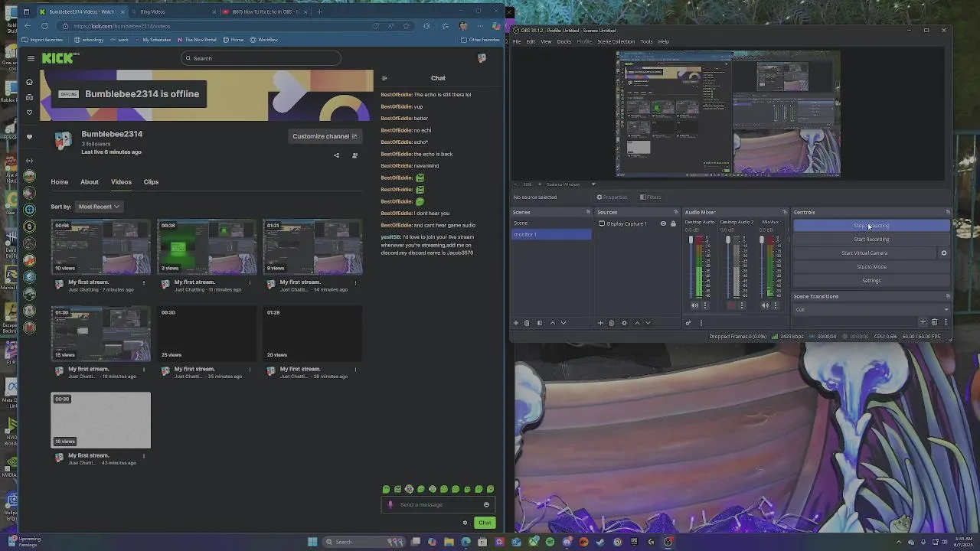The image size is (980, 551).
Task: Pop out Audio Mixer dock icon
Action: 784,212
